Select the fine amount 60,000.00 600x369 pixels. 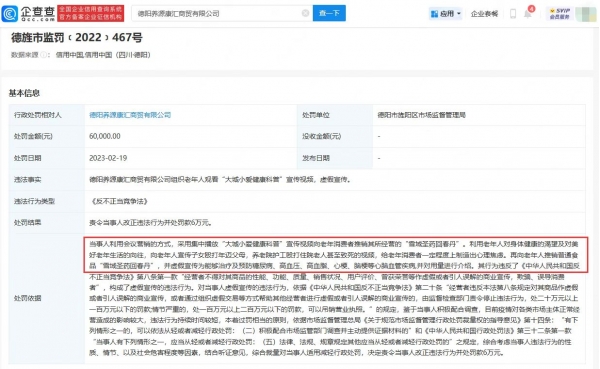[x=105, y=136]
